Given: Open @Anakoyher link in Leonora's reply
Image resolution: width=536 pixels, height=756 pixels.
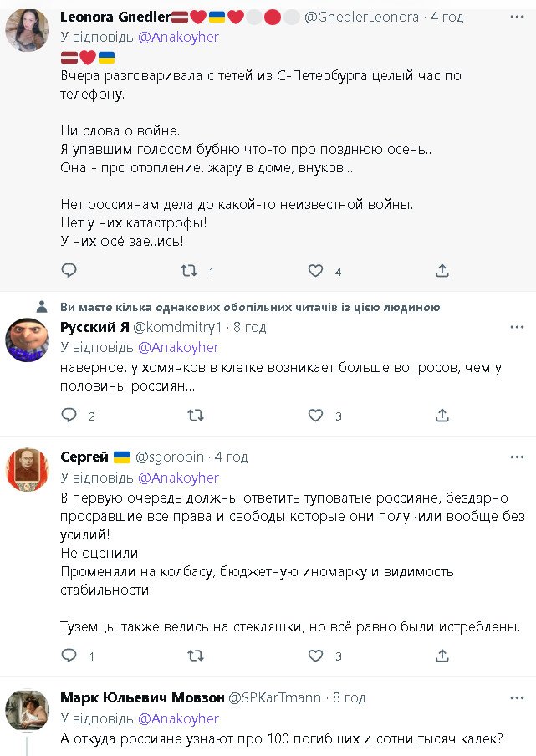Looking at the screenshot, I should click(177, 36).
